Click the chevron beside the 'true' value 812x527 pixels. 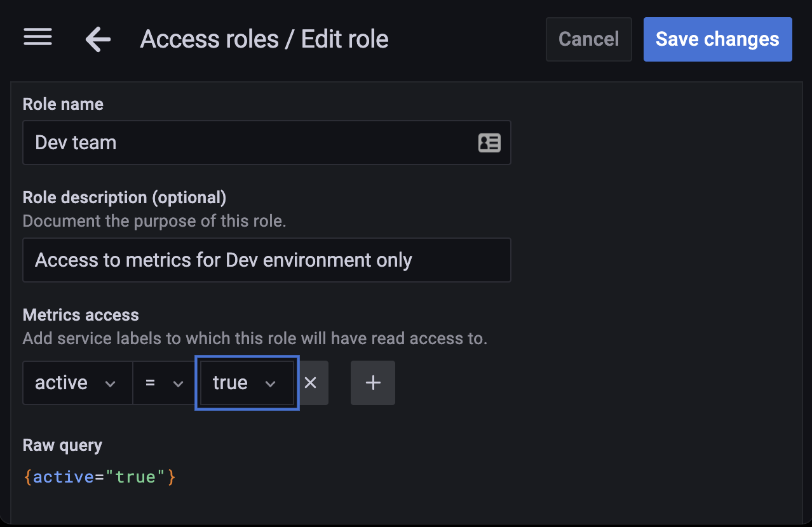click(x=270, y=384)
